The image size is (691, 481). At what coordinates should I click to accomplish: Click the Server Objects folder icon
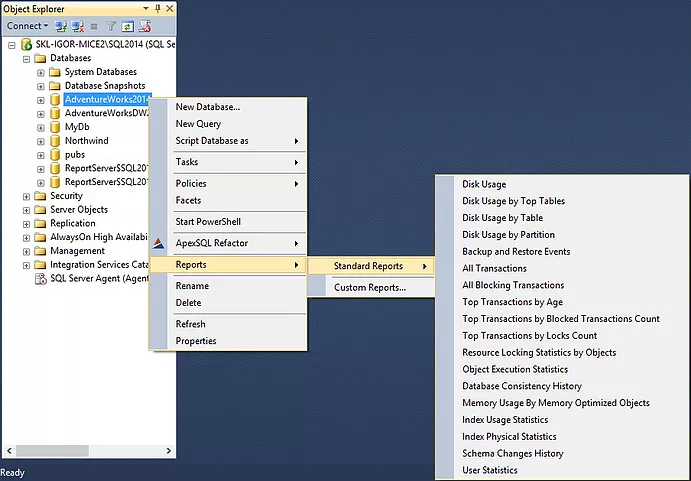click(40, 209)
